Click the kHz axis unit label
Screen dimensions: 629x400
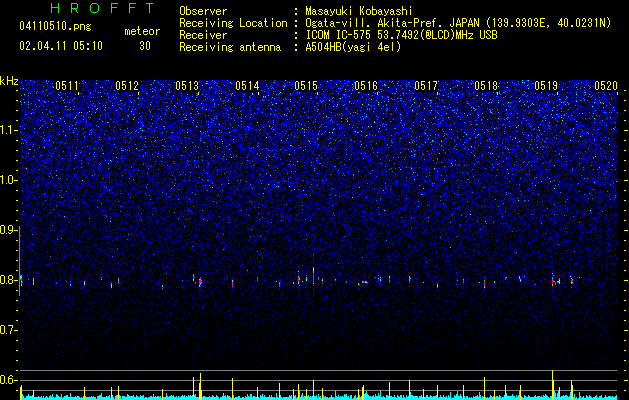coord(9,81)
